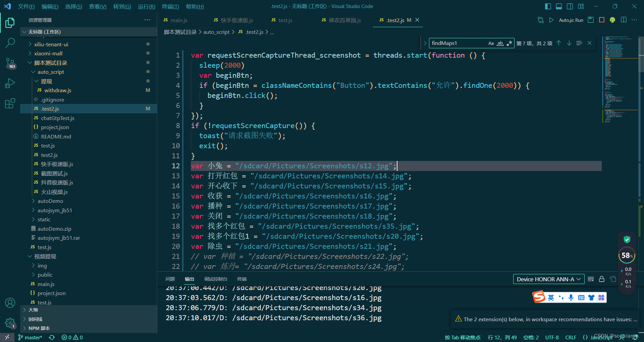Open Device HONOR ANN-A output channel dropdown
This screenshot has height=342, width=644.
pyautogui.click(x=549, y=279)
